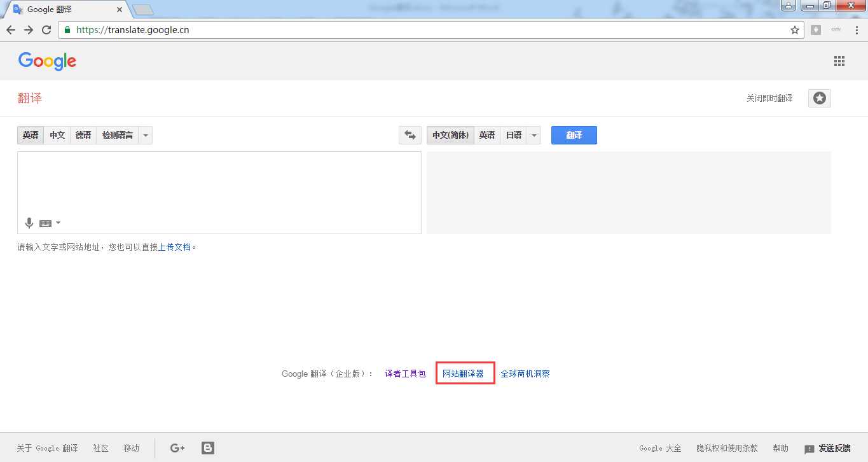Viewport: 868px width, 462px height.
Task: Open the Google apps grid
Action: 839,61
